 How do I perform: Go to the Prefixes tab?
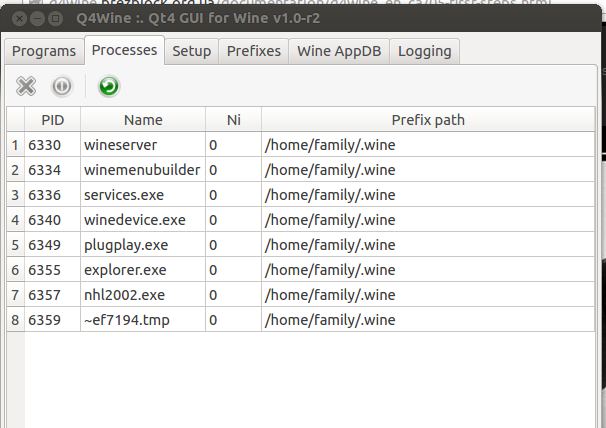(x=254, y=51)
